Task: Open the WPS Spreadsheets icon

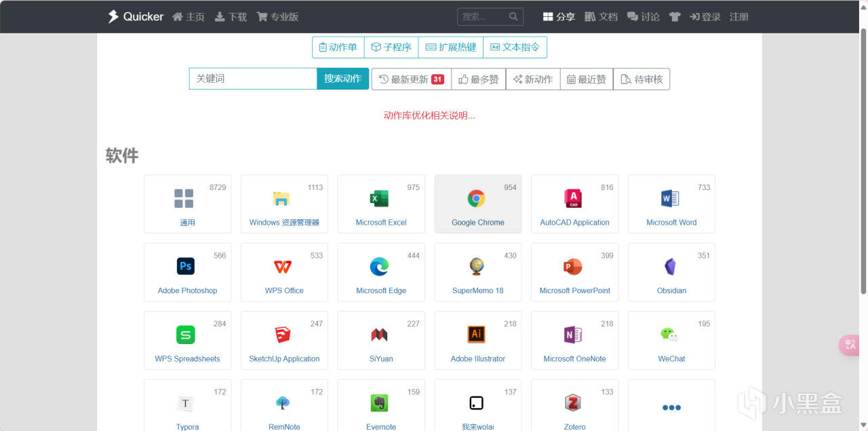Action: (x=185, y=335)
